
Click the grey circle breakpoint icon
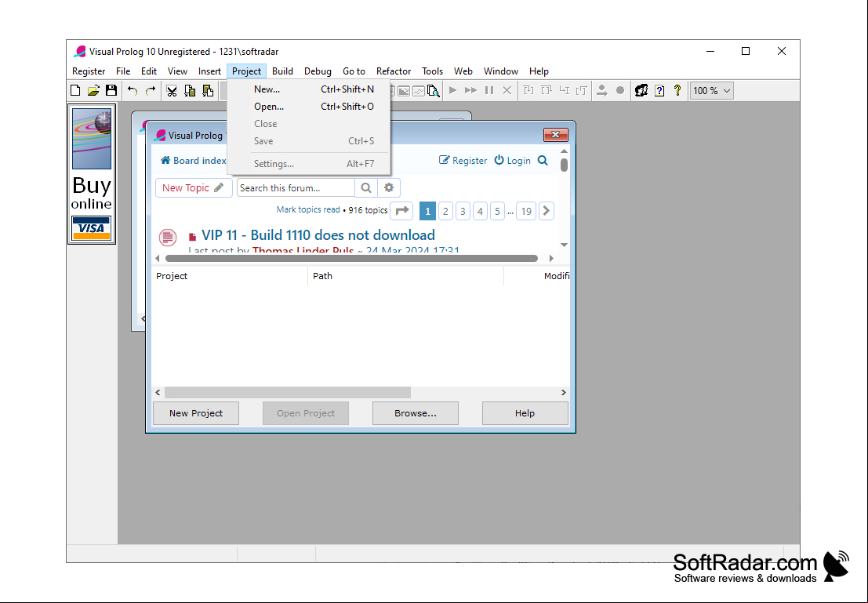point(620,90)
